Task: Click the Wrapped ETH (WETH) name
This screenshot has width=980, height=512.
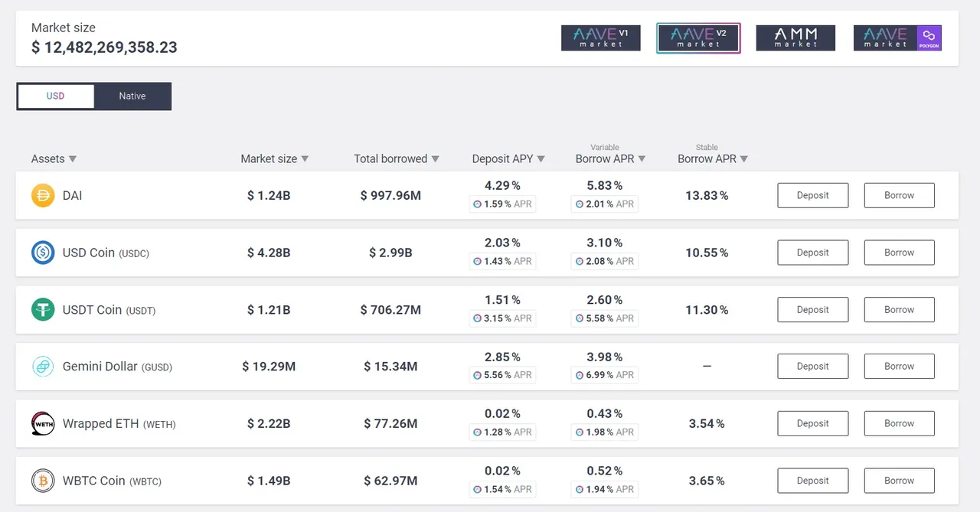Action: pyautogui.click(x=119, y=423)
